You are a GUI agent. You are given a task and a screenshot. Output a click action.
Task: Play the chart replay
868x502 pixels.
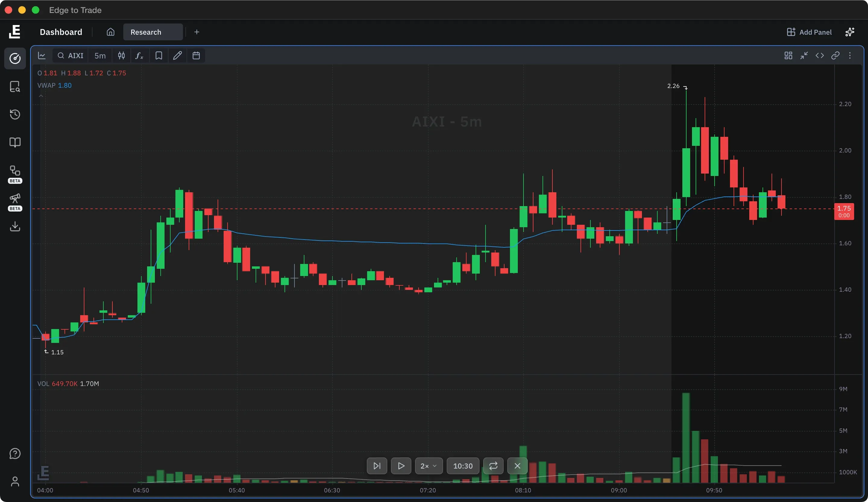401,466
